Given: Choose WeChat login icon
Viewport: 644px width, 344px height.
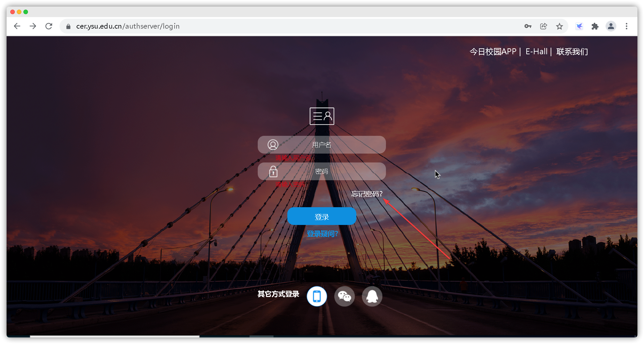Looking at the screenshot, I should point(344,296).
